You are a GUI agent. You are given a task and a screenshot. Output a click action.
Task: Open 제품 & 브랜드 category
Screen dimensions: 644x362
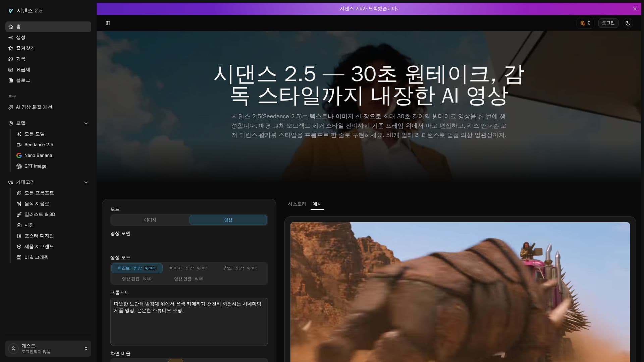click(x=52, y=247)
